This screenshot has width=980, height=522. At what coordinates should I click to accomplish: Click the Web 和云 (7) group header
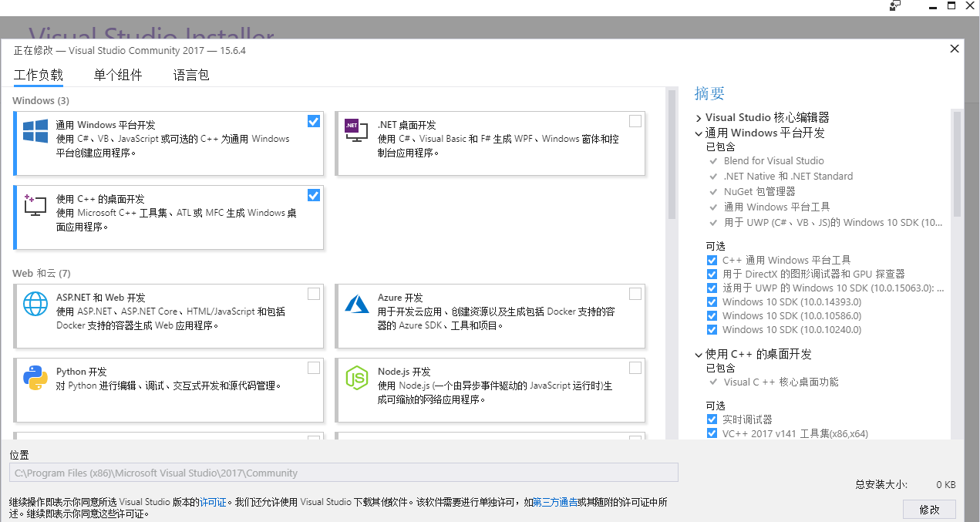tap(42, 274)
